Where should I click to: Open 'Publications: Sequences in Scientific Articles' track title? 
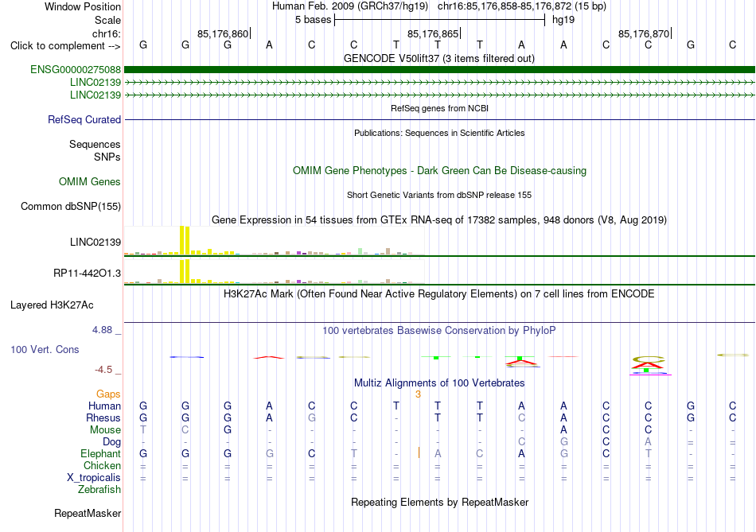(x=439, y=133)
